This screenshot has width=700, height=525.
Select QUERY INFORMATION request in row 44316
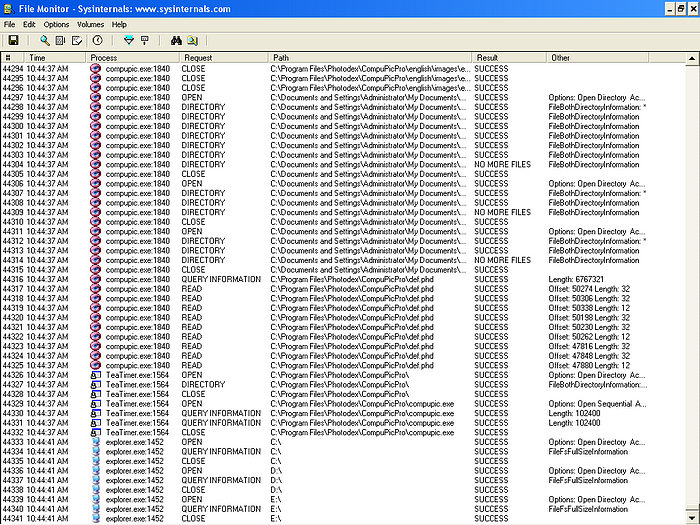[221, 279]
